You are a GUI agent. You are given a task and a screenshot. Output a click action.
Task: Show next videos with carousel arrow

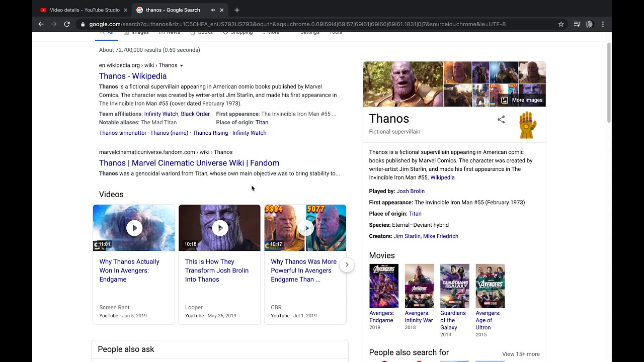click(x=347, y=264)
